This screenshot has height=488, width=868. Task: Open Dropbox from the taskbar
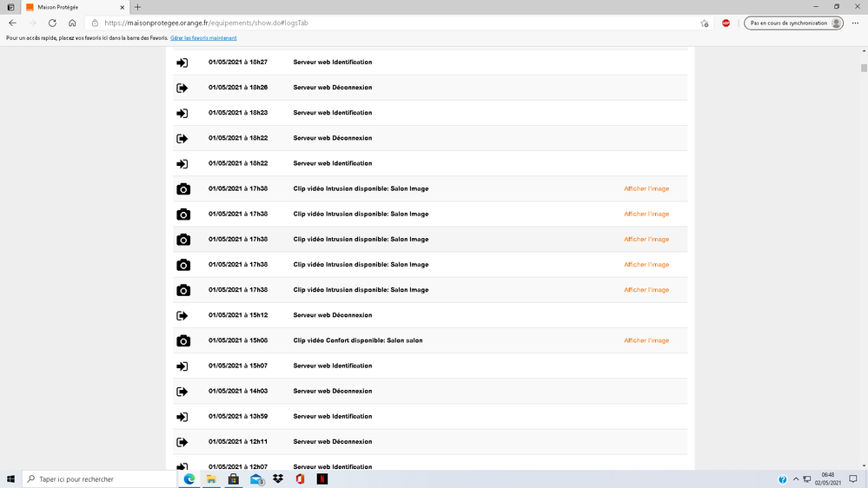click(278, 478)
